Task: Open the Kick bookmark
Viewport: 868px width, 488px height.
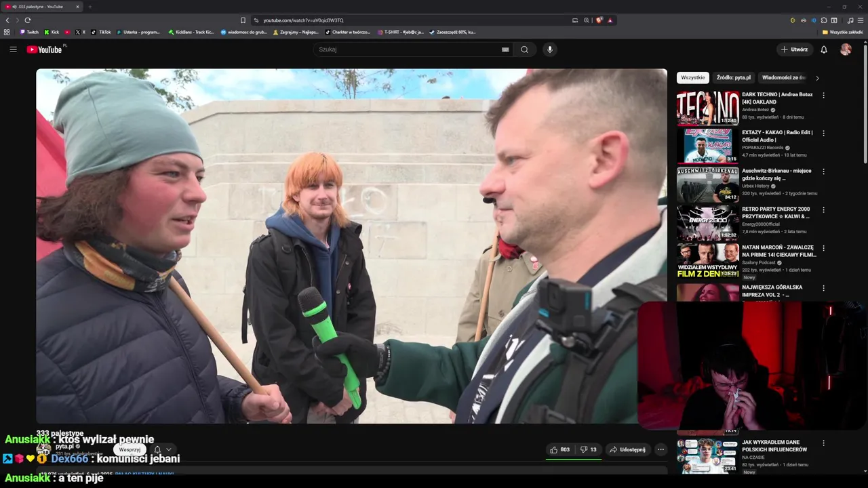Action: click(x=52, y=32)
